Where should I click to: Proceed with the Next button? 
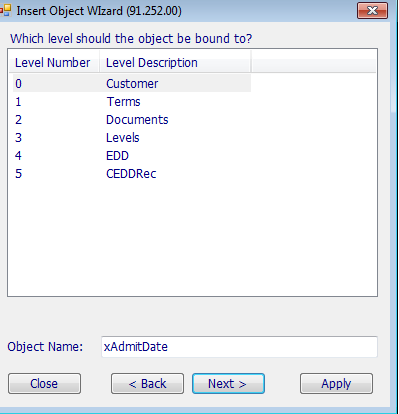(228, 383)
